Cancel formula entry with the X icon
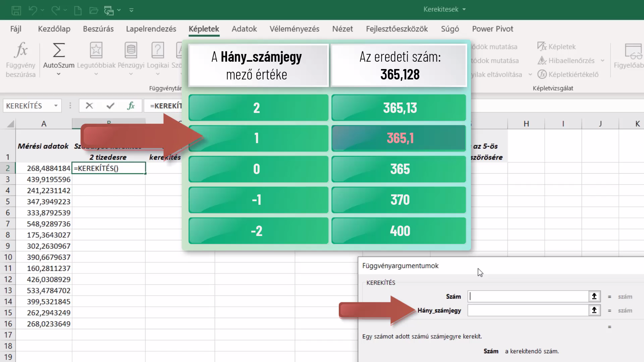Screen dimensions: 644x362 tap(89, 106)
